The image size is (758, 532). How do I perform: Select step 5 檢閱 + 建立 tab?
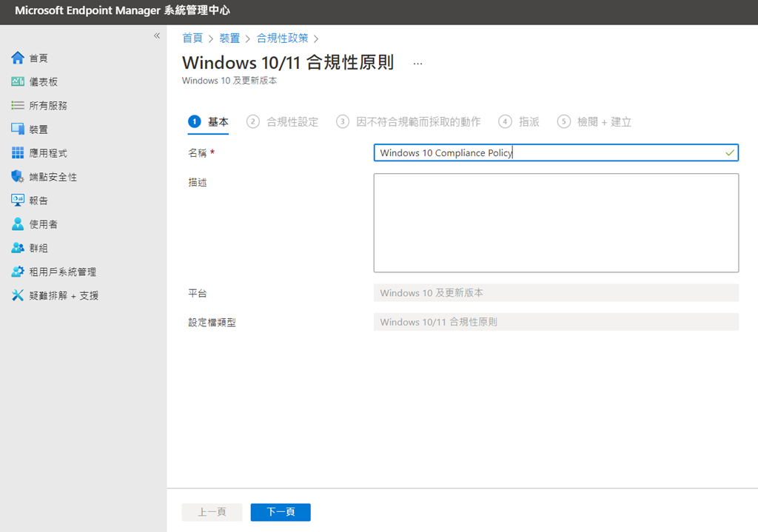(595, 122)
